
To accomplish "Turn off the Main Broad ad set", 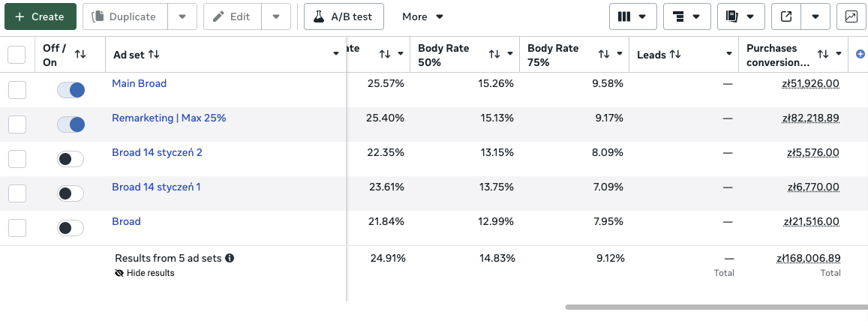I will tap(71, 90).
